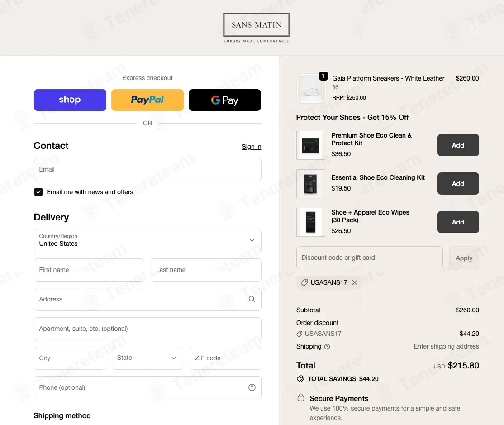
Task: Choose PayPal express checkout
Action: coord(147,100)
